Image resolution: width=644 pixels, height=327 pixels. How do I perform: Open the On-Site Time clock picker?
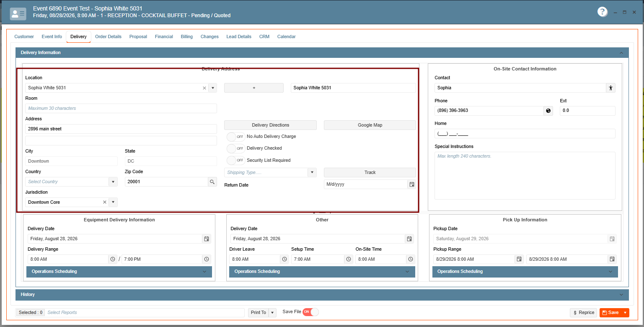pyautogui.click(x=411, y=260)
